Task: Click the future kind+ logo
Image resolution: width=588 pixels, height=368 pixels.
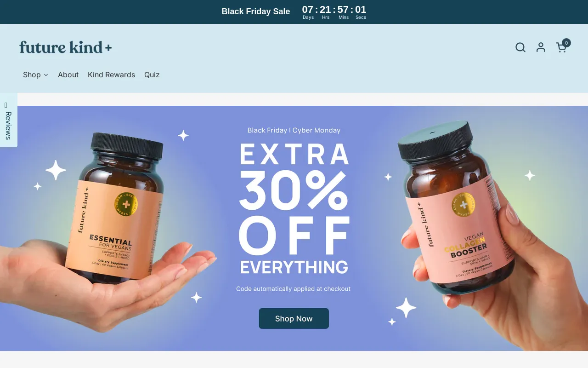Action: pyautogui.click(x=66, y=47)
